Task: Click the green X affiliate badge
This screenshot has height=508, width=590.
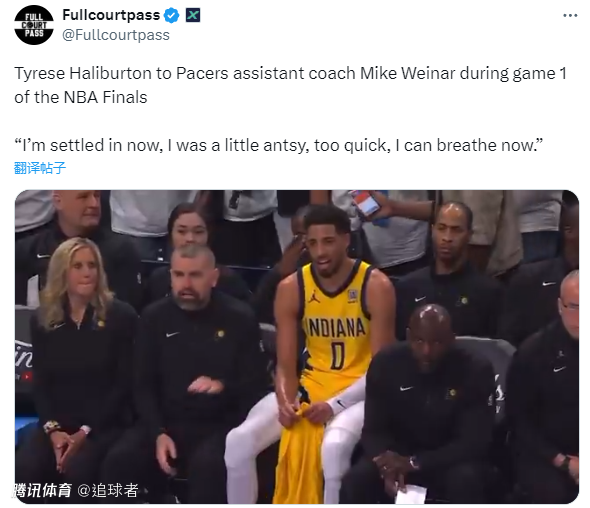Action: (x=193, y=15)
